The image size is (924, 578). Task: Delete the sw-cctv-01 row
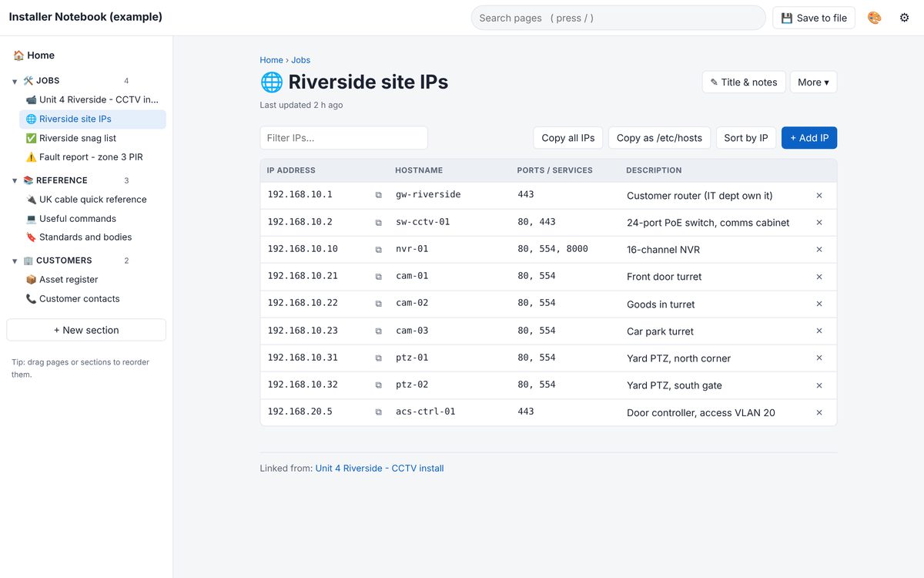click(819, 223)
